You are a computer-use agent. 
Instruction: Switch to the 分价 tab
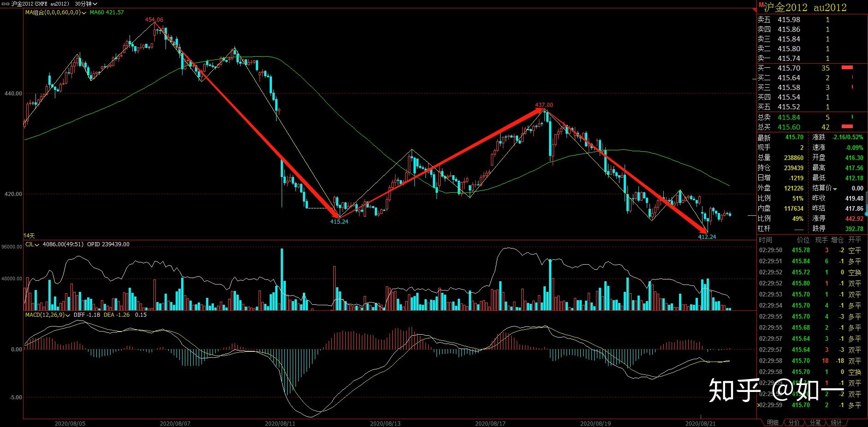794,422
